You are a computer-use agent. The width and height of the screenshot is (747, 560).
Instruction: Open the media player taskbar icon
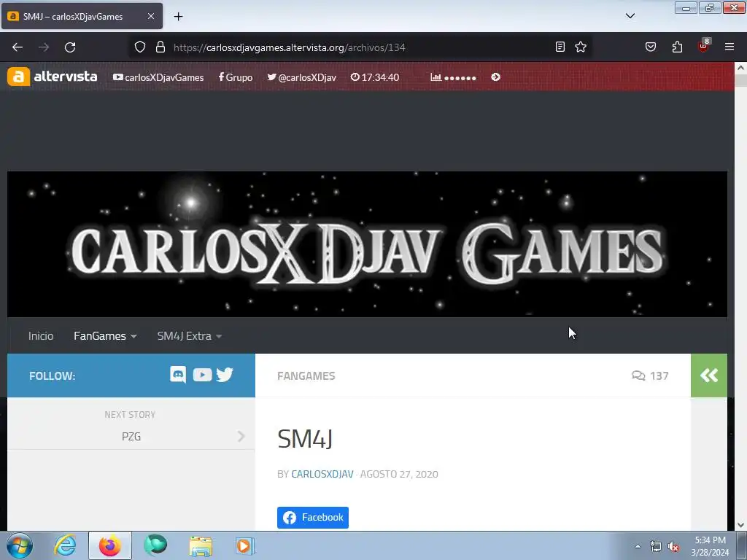tap(245, 545)
